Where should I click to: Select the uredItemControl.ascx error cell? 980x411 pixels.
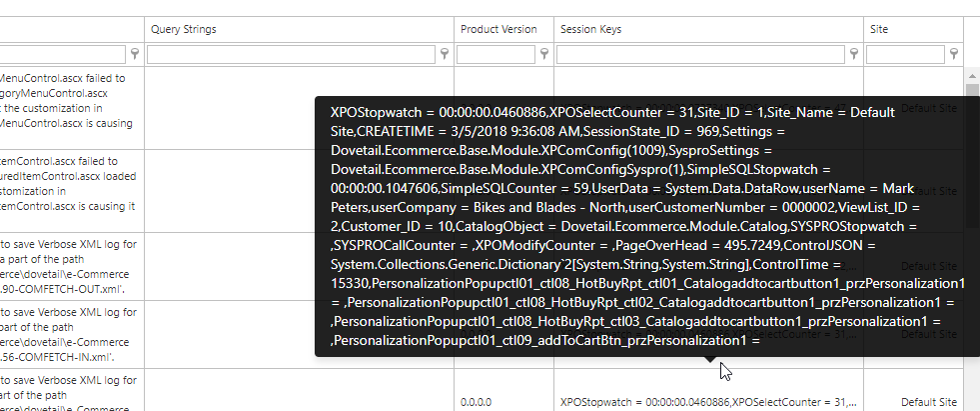73,191
